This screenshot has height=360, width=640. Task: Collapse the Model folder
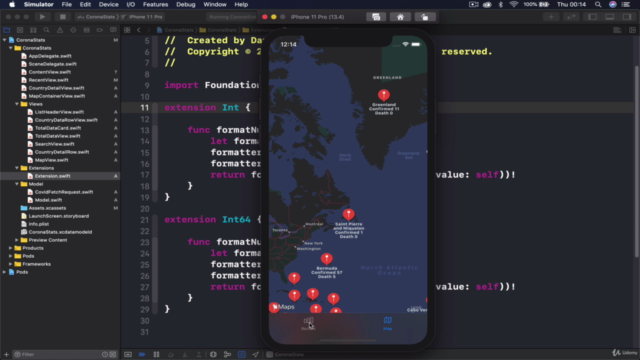pos(17,184)
